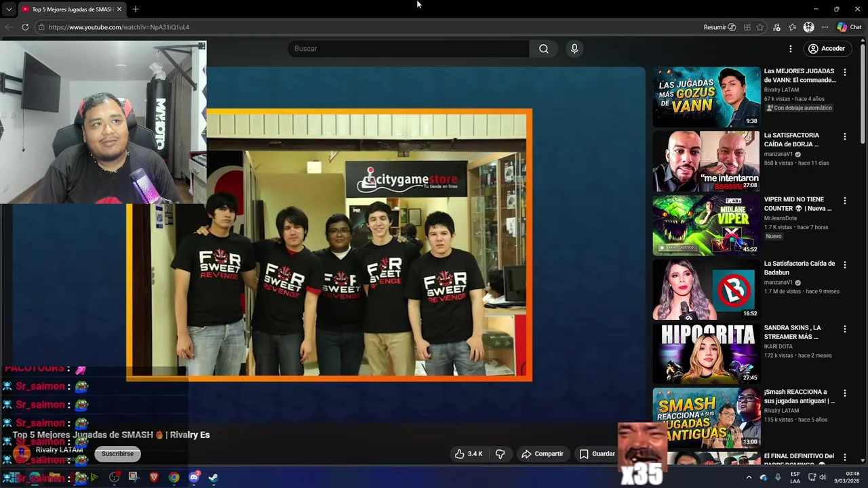This screenshot has height=488, width=868.
Task: Click IKARI DOTA channel name in sidebar
Action: point(780,346)
